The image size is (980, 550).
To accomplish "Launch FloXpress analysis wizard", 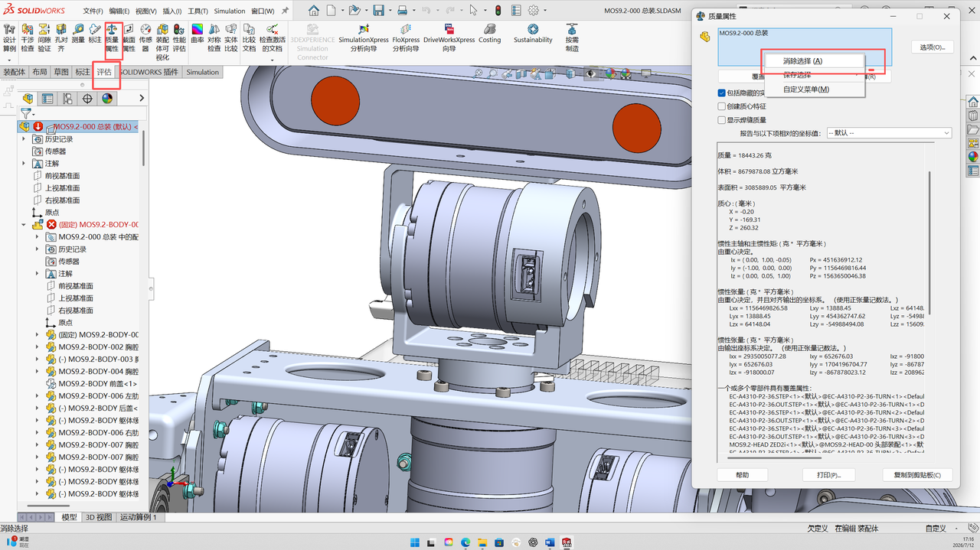I will (x=406, y=38).
